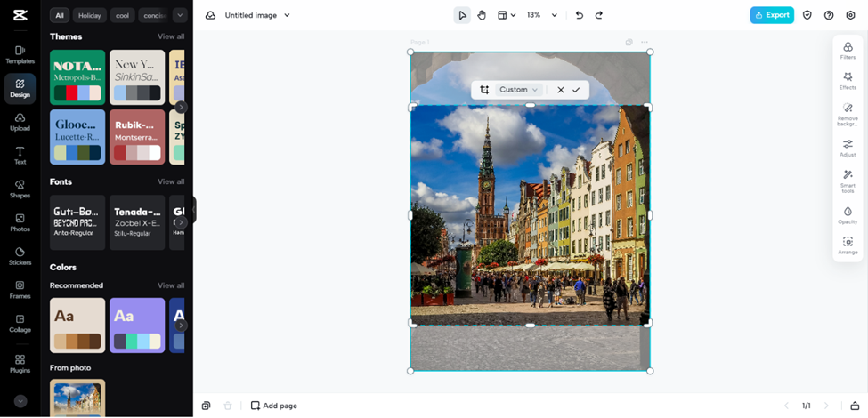View all Themes

(x=171, y=36)
